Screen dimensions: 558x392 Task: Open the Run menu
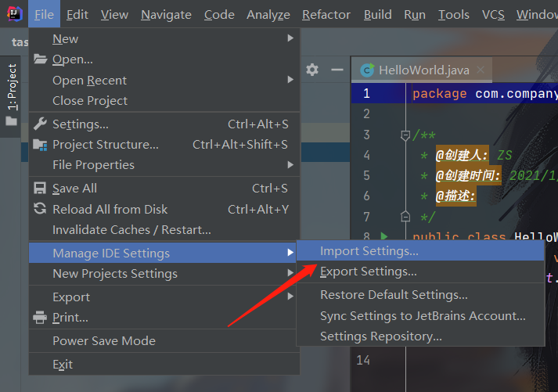click(x=415, y=15)
